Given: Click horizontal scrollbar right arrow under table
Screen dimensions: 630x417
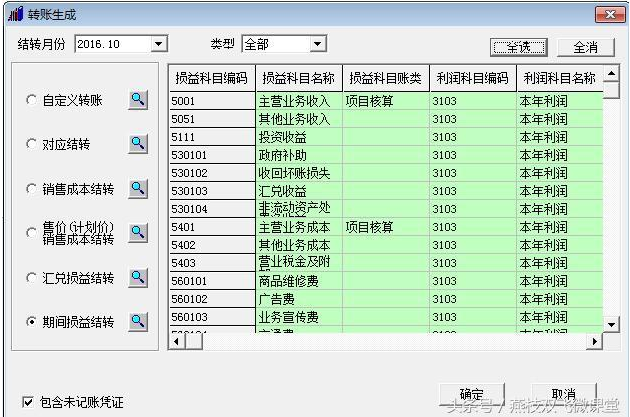Looking at the screenshot, I should (x=595, y=341).
